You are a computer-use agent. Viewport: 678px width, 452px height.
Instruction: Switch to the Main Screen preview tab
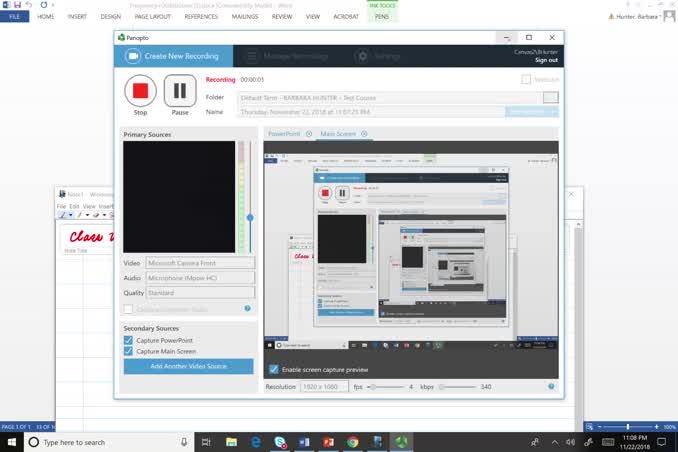tap(338, 133)
